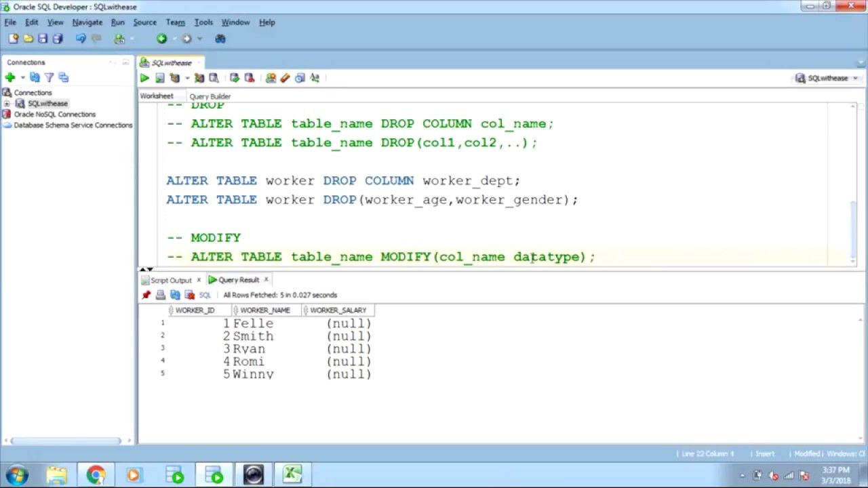
Task: Open the Tools menu
Action: pyautogui.click(x=203, y=22)
